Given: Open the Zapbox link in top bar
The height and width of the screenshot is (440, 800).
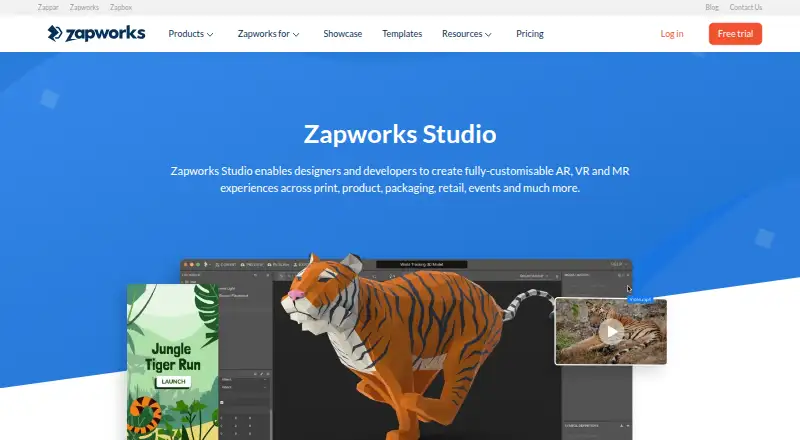Looking at the screenshot, I should tap(121, 7).
